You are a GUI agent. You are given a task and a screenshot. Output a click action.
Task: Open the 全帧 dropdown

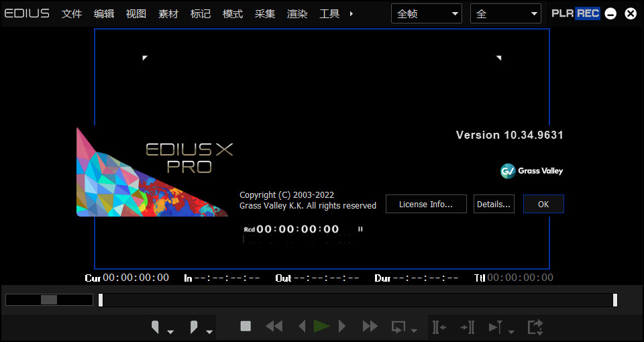pos(427,13)
